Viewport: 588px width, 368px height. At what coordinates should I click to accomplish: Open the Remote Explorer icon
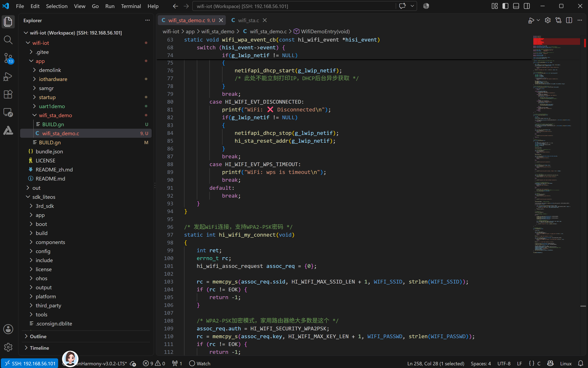click(8, 112)
